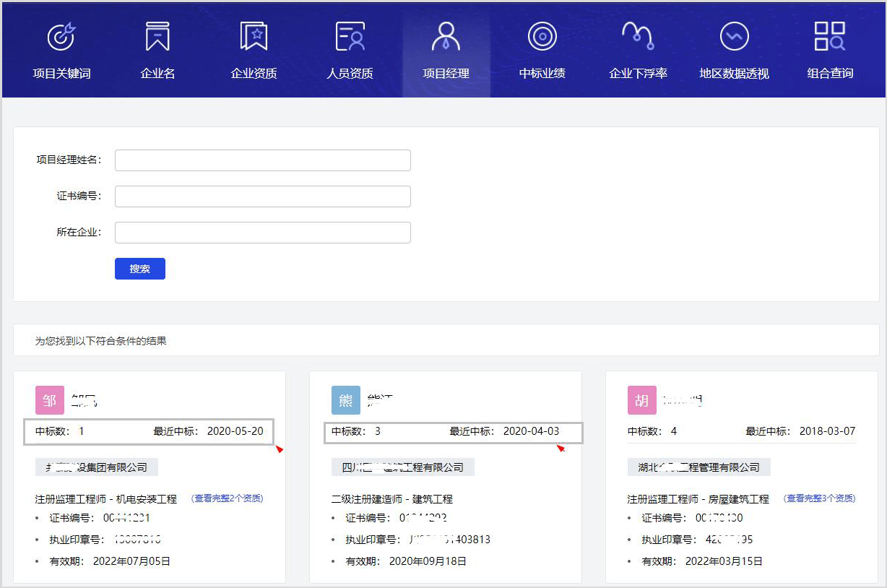Click the pink 胡 avatar badge
Viewport: 887px width, 588px height.
641,400
